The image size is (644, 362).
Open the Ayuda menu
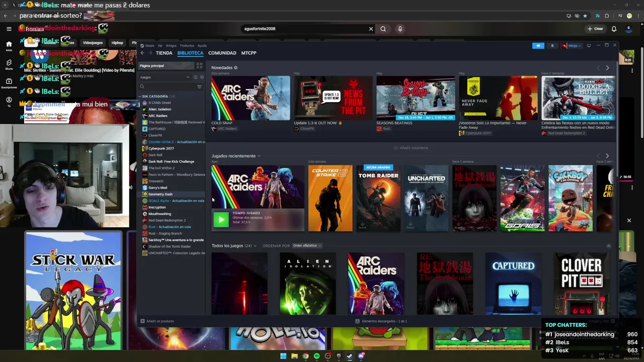pyautogui.click(x=202, y=46)
